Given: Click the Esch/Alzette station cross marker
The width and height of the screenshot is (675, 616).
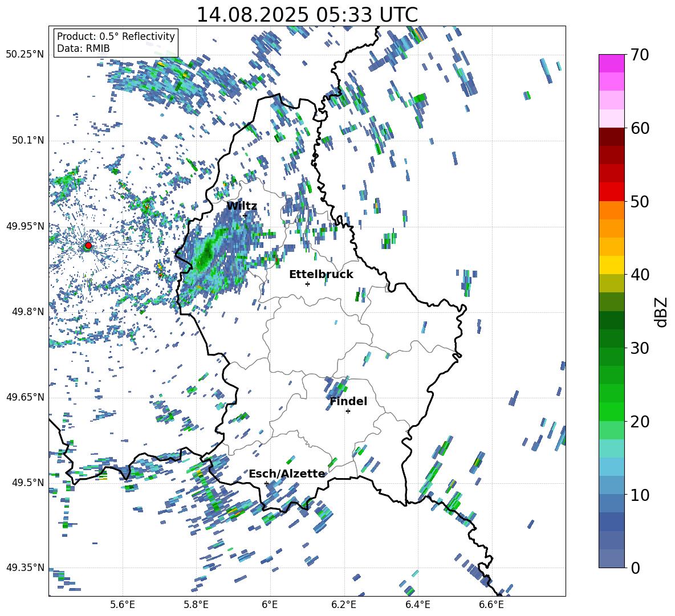Looking at the screenshot, I should (x=266, y=483).
